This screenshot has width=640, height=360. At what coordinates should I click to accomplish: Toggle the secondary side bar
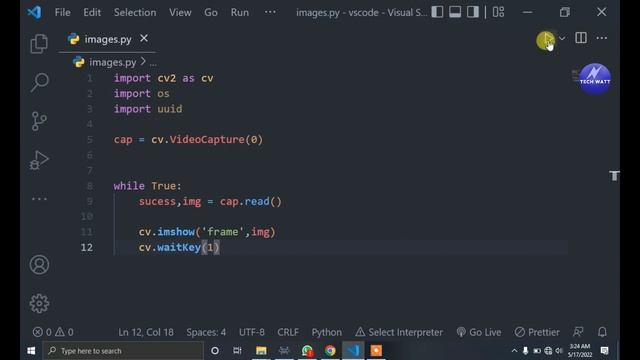tap(473, 12)
